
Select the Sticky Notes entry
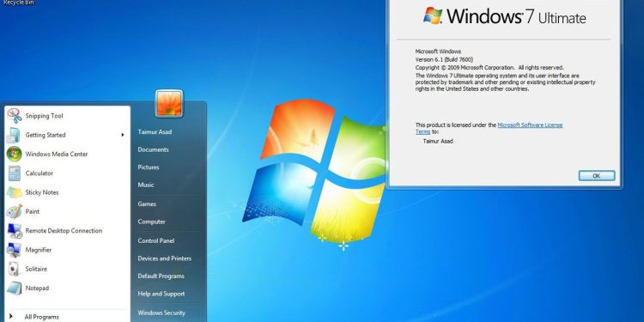click(x=42, y=192)
